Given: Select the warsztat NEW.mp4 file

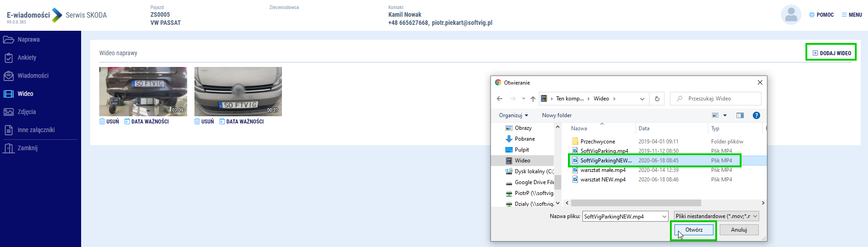Looking at the screenshot, I should (x=602, y=180).
